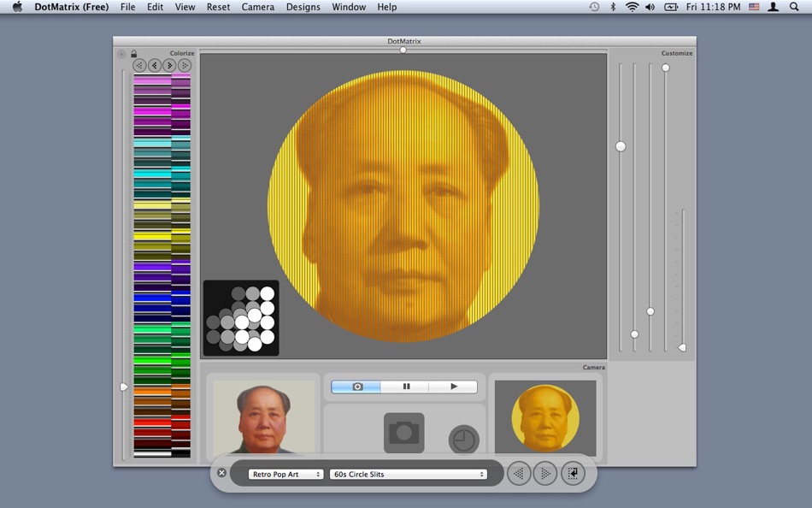Screen dimensions: 812x508
Task: Open the Edit menu
Action: 155,7
